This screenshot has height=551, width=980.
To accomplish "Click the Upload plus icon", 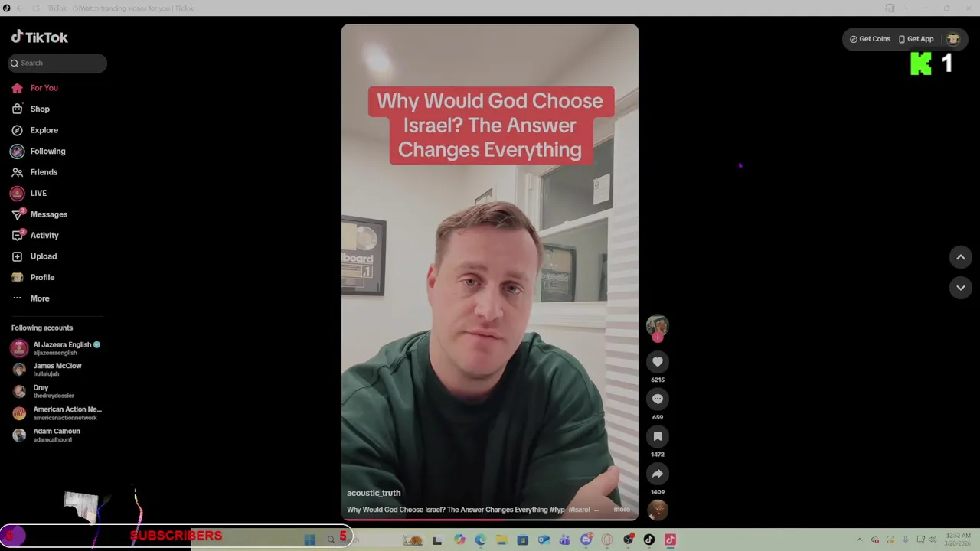I will pos(17,256).
